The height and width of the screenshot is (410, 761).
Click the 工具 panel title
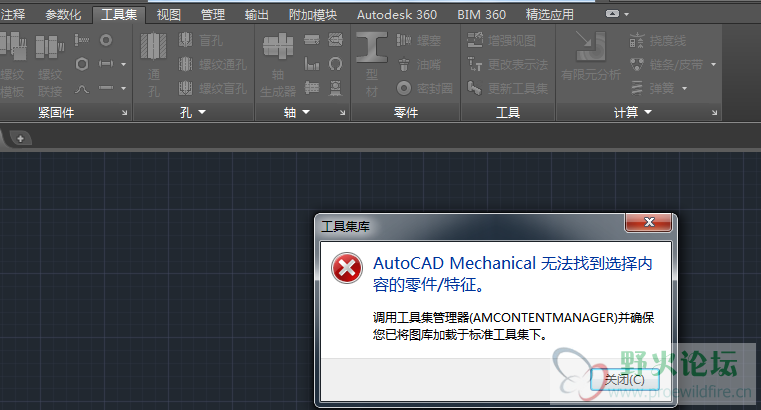[508, 113]
